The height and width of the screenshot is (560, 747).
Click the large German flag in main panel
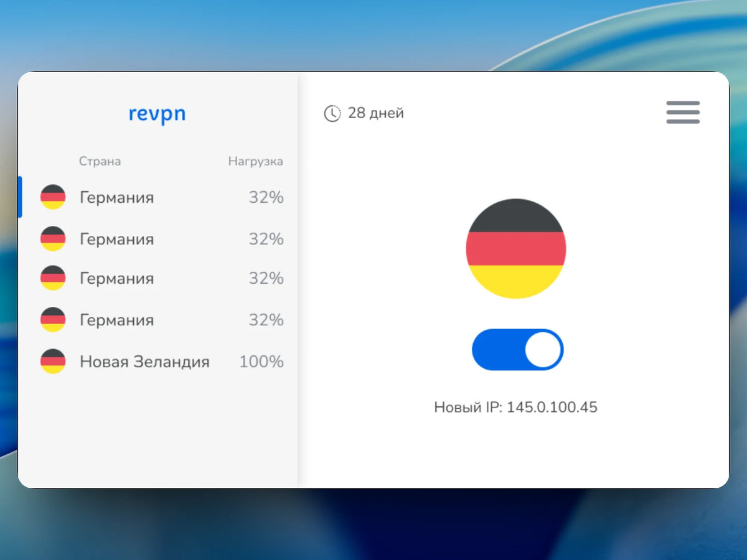(x=516, y=248)
